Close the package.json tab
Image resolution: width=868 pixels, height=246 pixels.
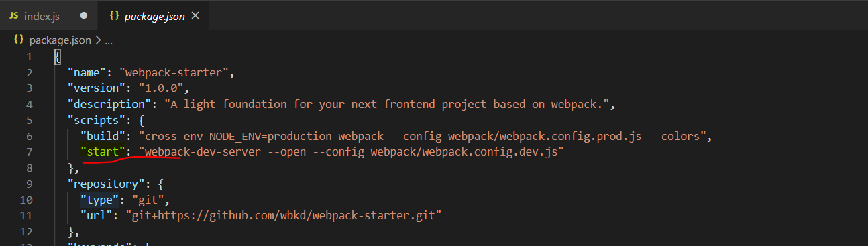196,15
